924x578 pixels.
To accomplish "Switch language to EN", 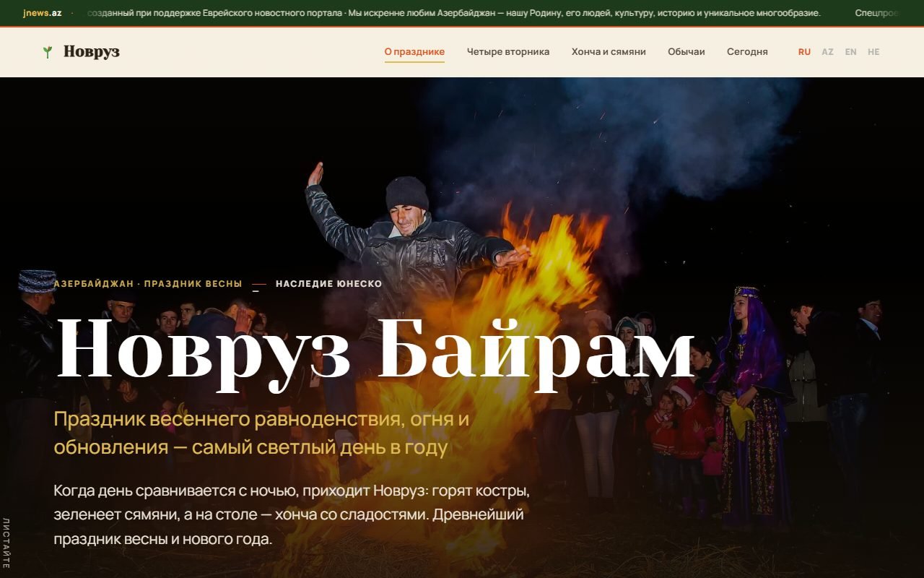I will point(851,52).
